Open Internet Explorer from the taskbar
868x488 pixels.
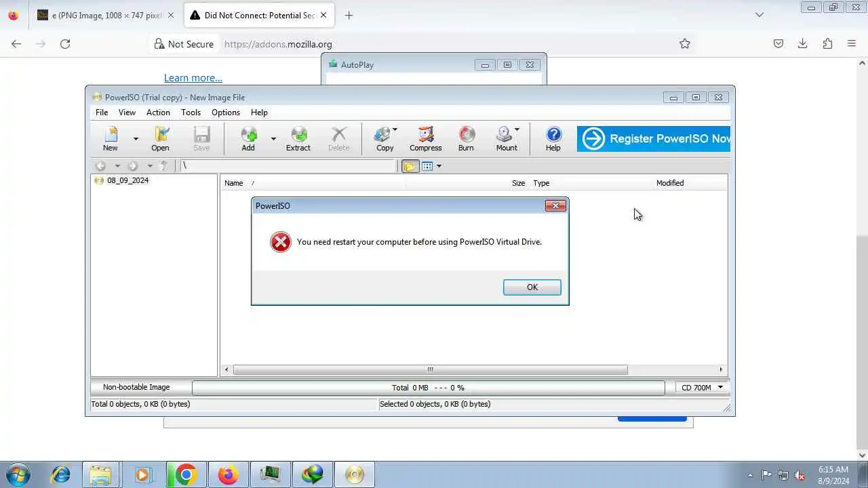coord(61,474)
